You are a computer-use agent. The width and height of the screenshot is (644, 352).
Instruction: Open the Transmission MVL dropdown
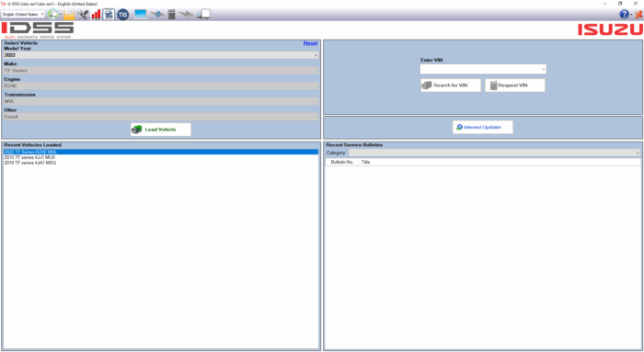pos(161,101)
